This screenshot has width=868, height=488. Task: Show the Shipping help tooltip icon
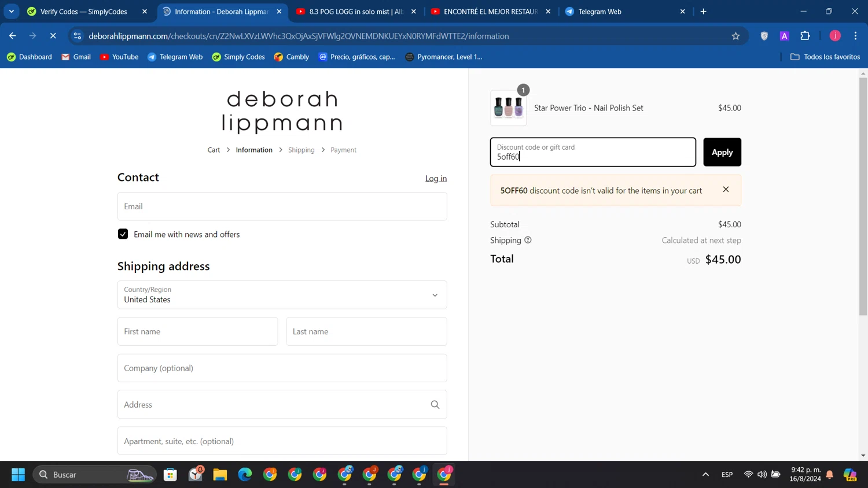(528, 240)
